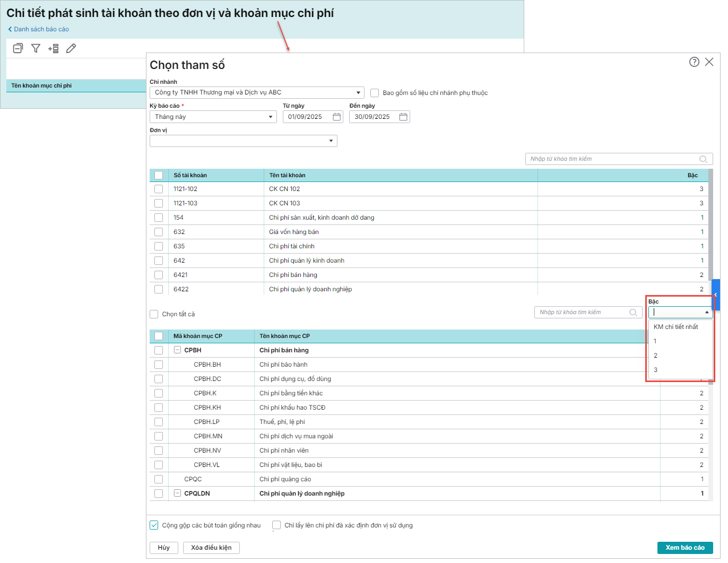
Task: Click the Xem báo cáo button
Action: pos(684,548)
